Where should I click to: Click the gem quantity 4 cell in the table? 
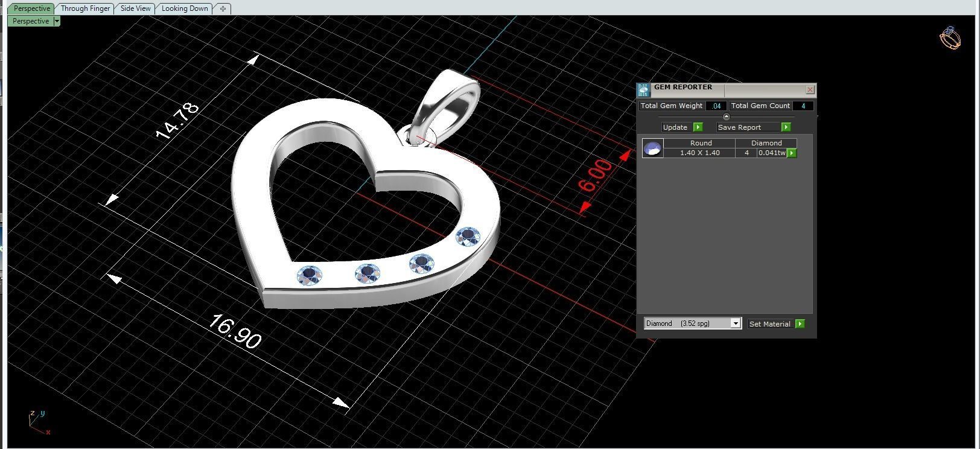746,153
